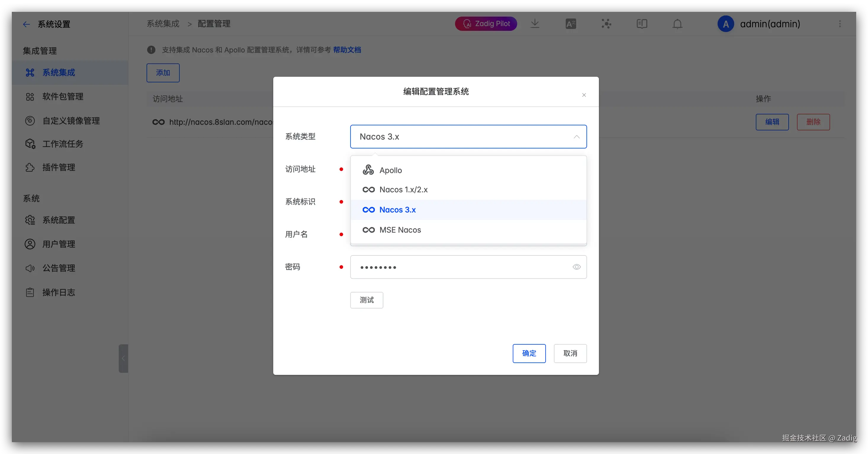The height and width of the screenshot is (454, 868).
Task: Select Apollo from the dropdown list
Action: (x=390, y=170)
